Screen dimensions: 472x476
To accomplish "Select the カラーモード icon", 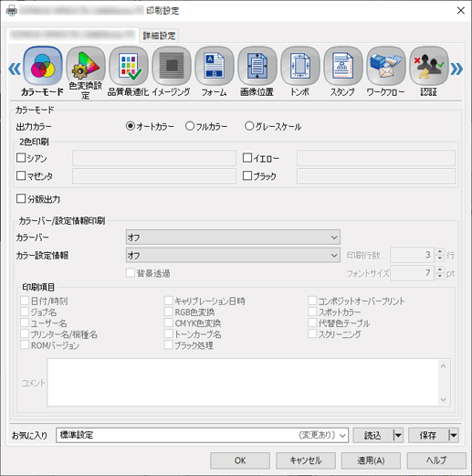I will (x=43, y=66).
